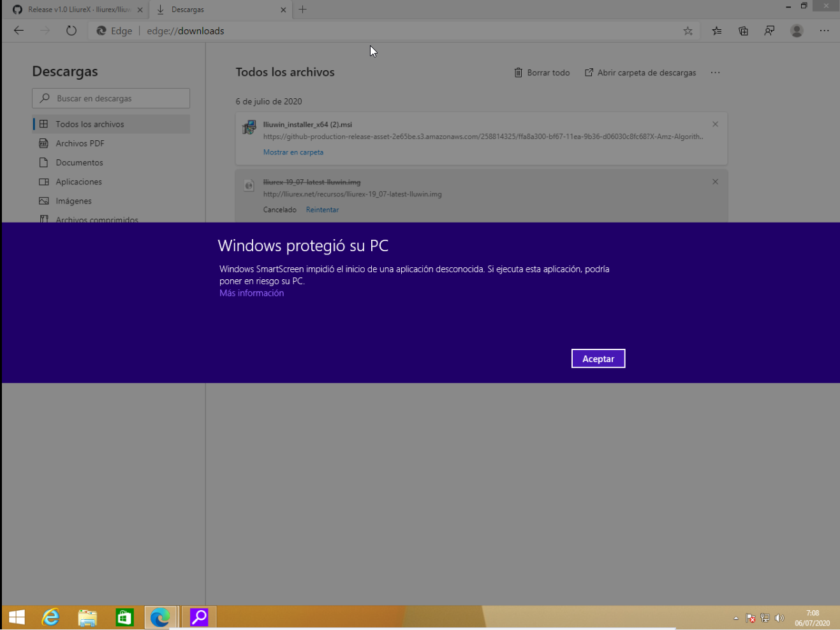Add this page to favorites with the star
840x630 pixels.
[688, 31]
